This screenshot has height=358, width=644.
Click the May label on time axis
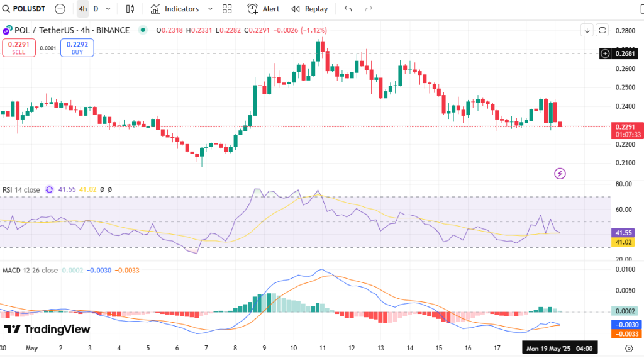(31, 348)
